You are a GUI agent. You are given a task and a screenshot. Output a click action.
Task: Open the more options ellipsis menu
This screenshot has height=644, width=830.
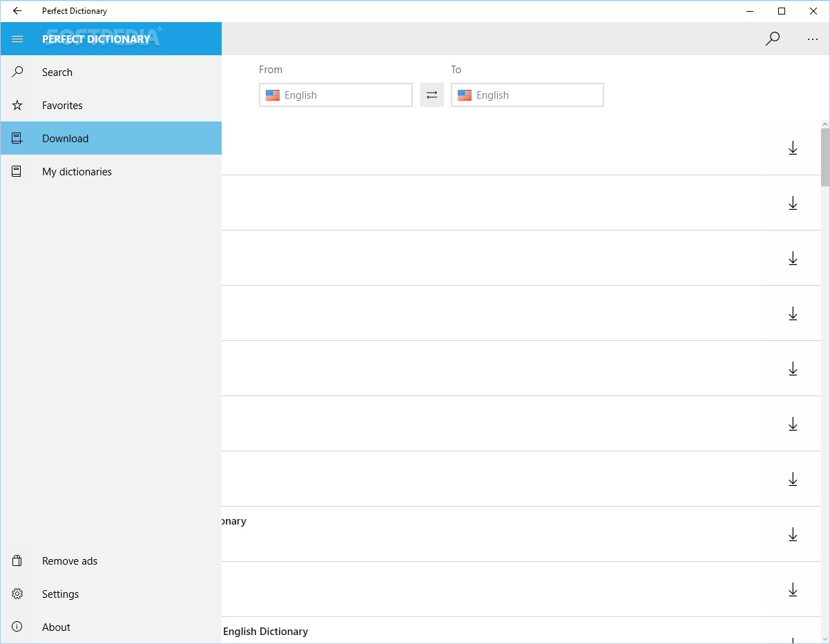pyautogui.click(x=813, y=39)
